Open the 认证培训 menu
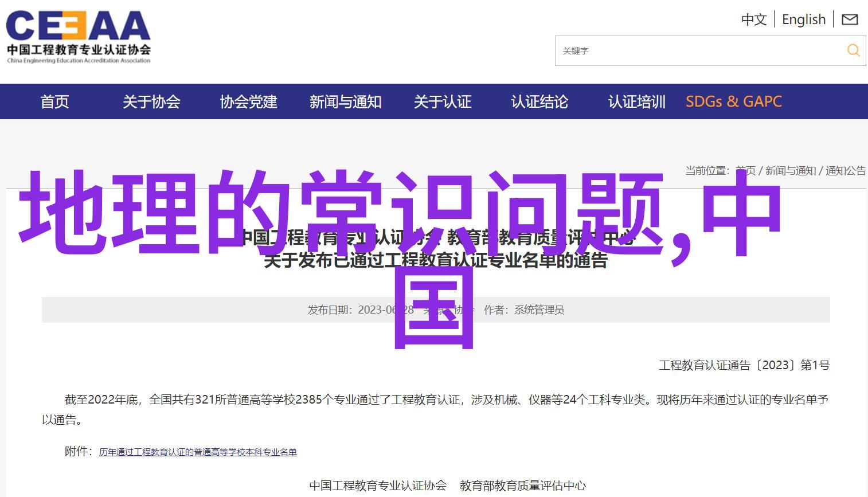868x497 pixels. [637, 101]
